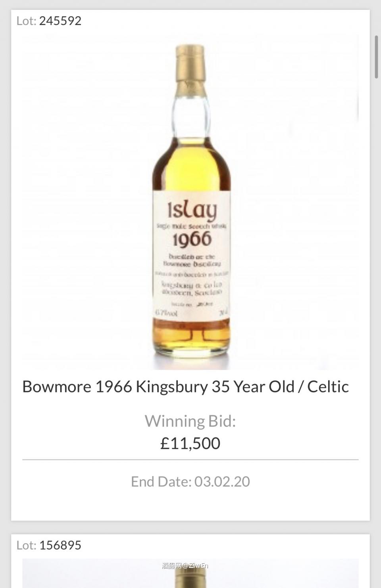The width and height of the screenshot is (381, 588).
Task: Click the watermark text at bottom
Action: 185,566
